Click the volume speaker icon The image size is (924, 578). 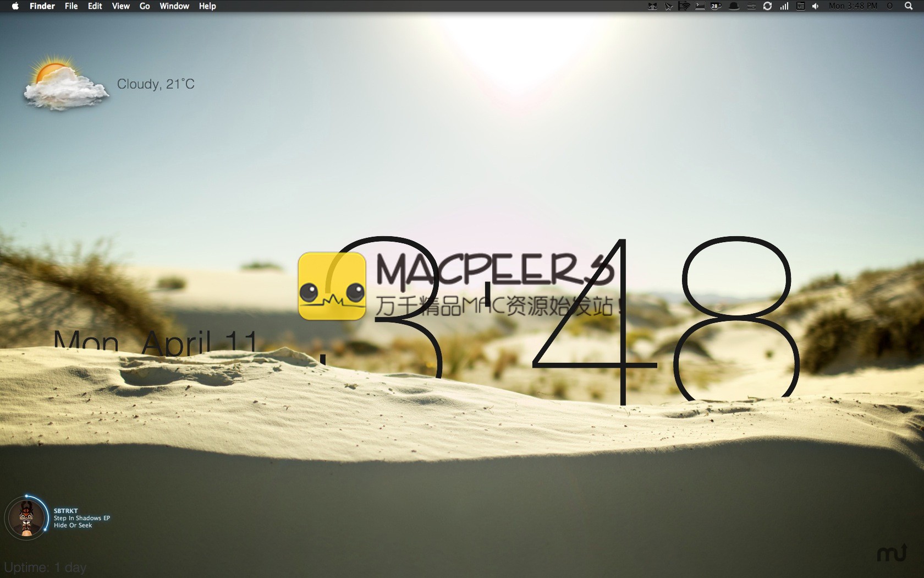[x=816, y=6]
